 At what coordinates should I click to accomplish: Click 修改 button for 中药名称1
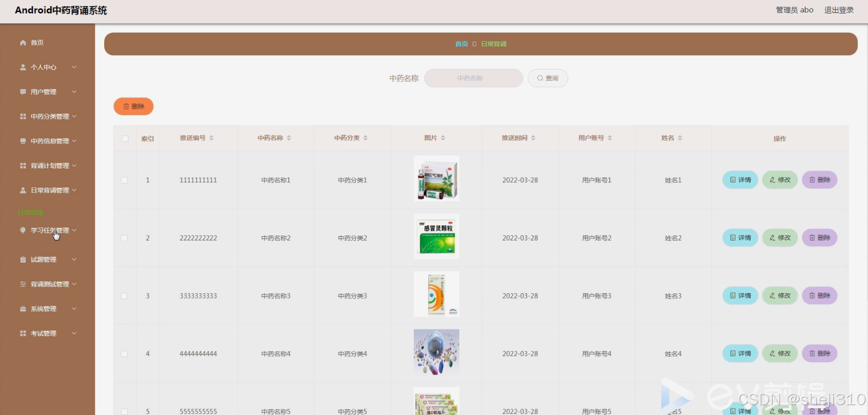(x=780, y=180)
